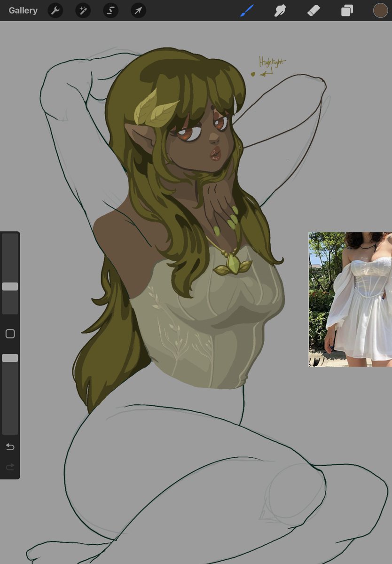The image size is (392, 564).
Task: Open the active brown color swatch
Action: pos(380,10)
